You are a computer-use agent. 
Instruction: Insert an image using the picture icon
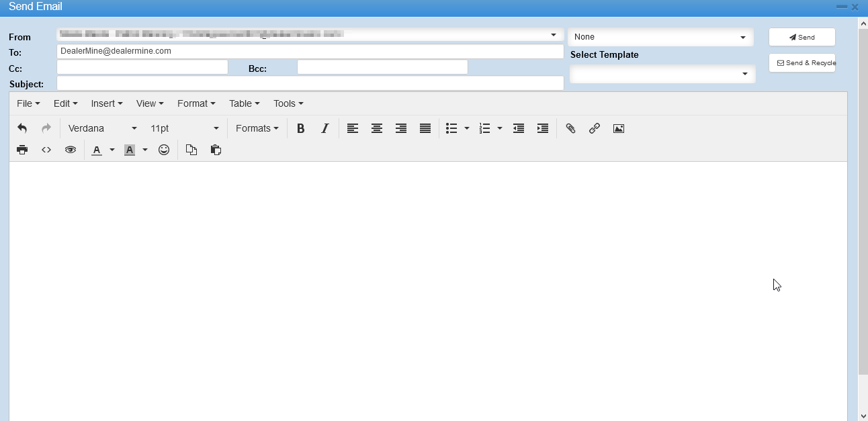619,128
